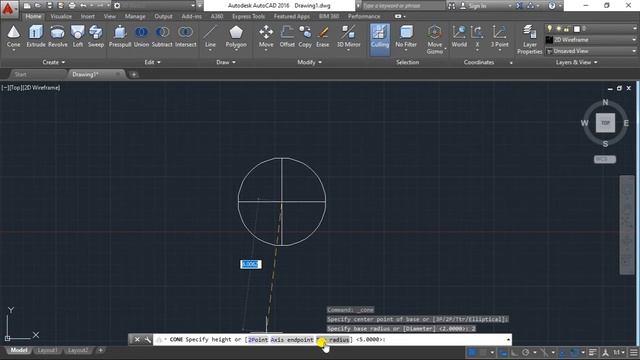
Task: Select the Polygon draw tool
Action: (236, 37)
